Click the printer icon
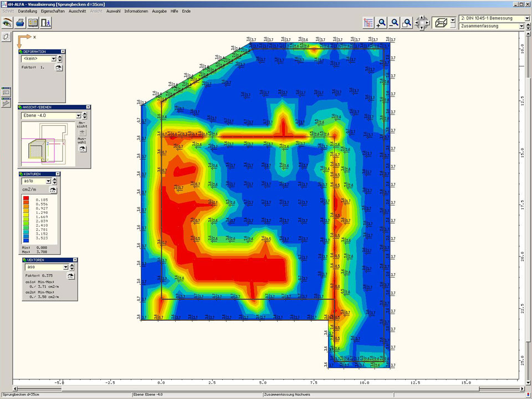Viewport: 532px width, 399px height. coord(20,23)
